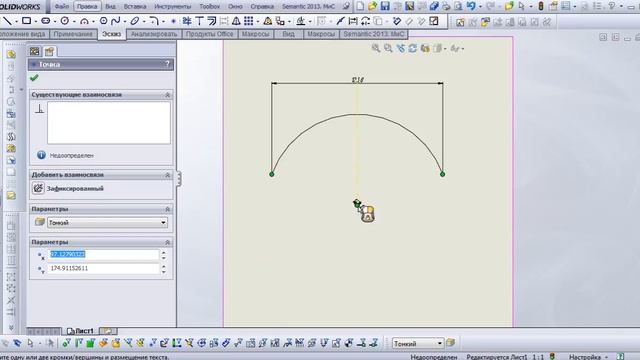Select the Line sketch tool
Screen dimensions: 640x360
[7, 21]
